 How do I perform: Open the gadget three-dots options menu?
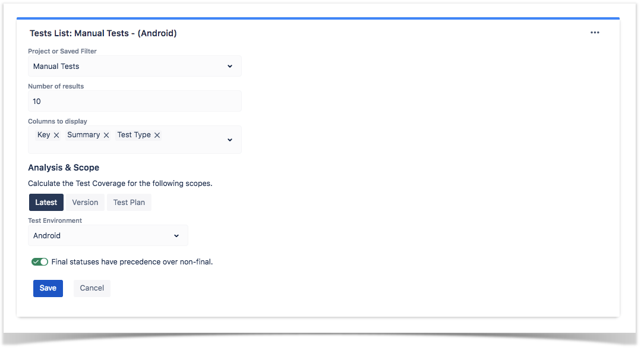click(x=594, y=33)
